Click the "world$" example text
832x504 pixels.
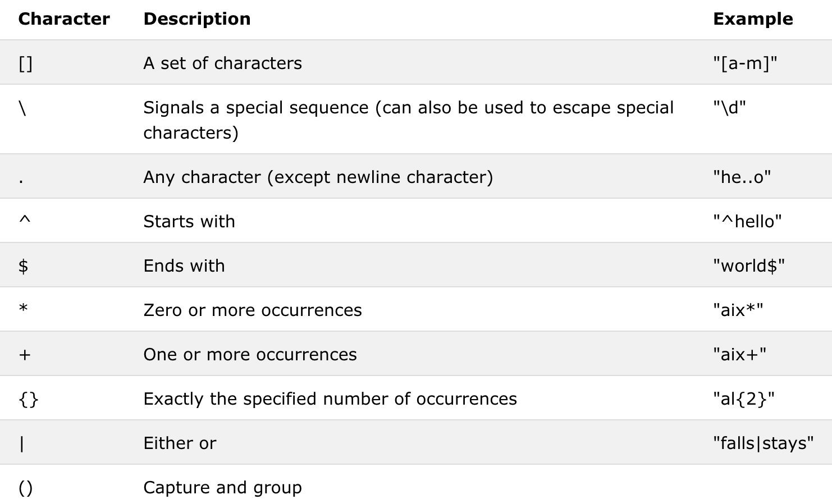pos(748,266)
